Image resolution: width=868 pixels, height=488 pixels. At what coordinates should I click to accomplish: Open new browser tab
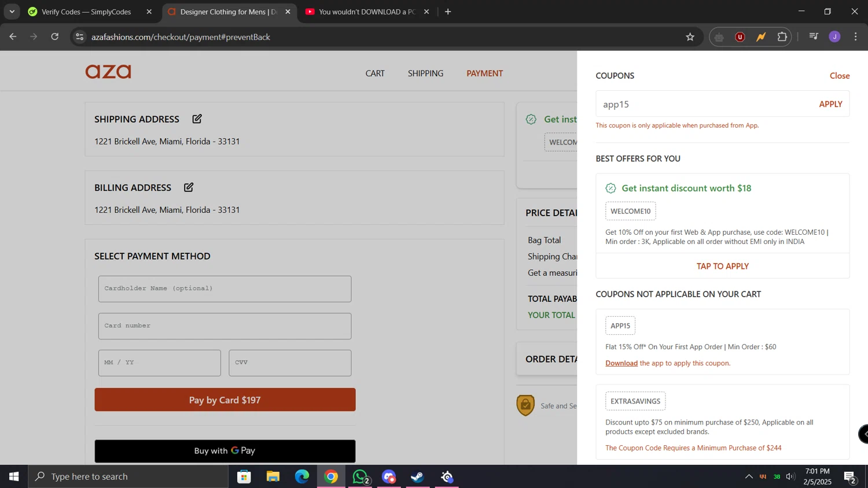tap(448, 12)
